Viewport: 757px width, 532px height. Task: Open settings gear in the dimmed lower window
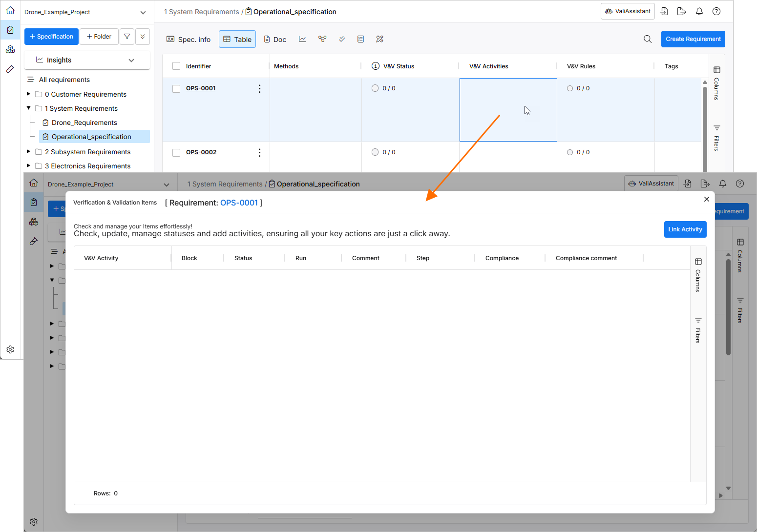coord(34,522)
